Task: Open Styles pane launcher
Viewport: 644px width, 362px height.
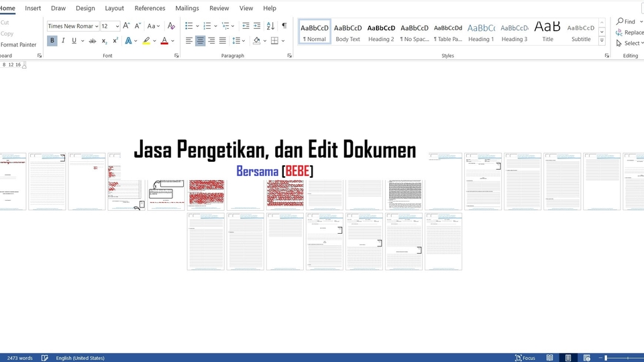Action: [x=607, y=56]
